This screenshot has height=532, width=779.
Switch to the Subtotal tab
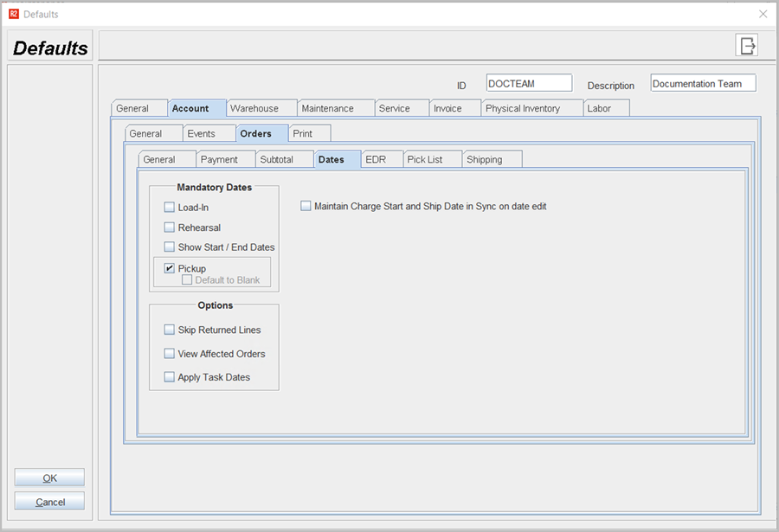point(285,159)
